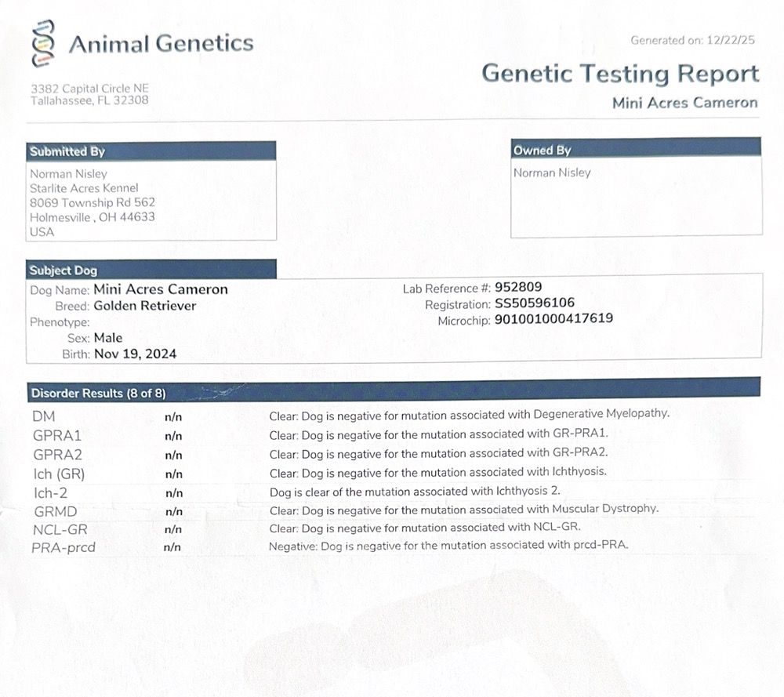
Task: Select registration number SS50596106
Action: coord(535,303)
